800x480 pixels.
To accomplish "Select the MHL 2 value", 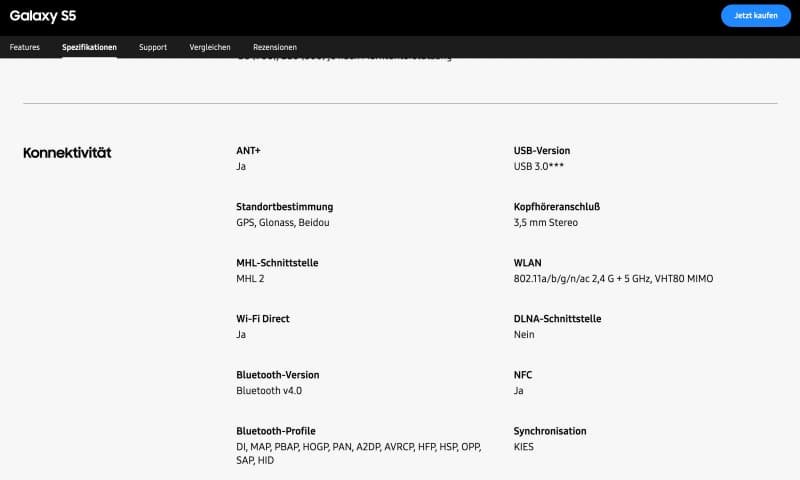I will pos(250,279).
